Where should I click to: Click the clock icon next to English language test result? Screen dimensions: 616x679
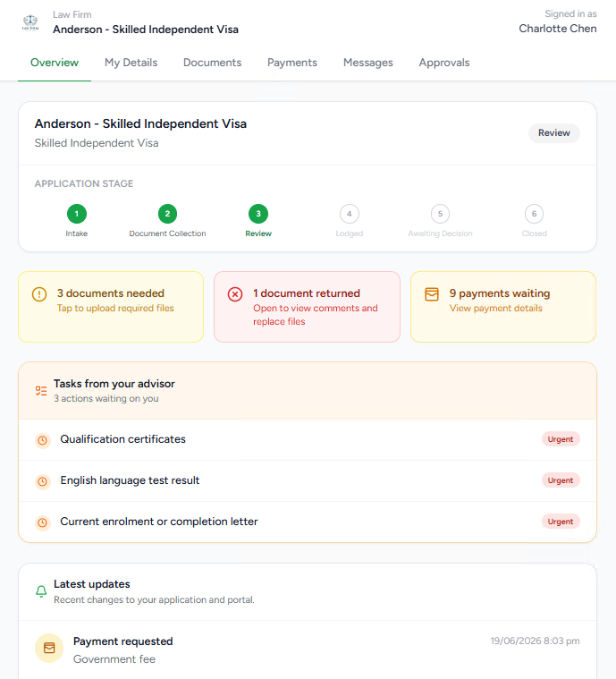point(42,481)
